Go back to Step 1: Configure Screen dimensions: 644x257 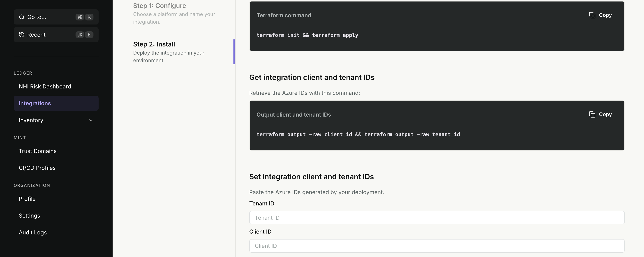159,6
